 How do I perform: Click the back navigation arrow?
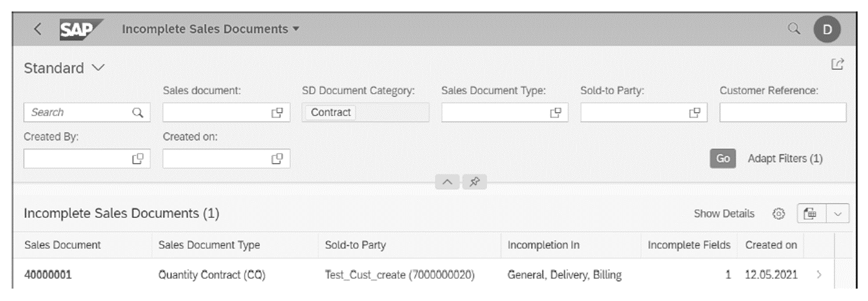click(x=38, y=29)
